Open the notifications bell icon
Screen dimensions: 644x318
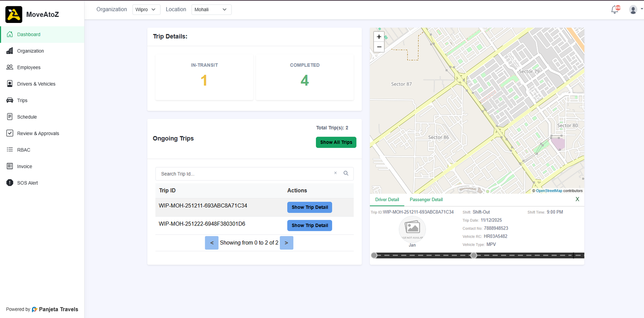[615, 10]
